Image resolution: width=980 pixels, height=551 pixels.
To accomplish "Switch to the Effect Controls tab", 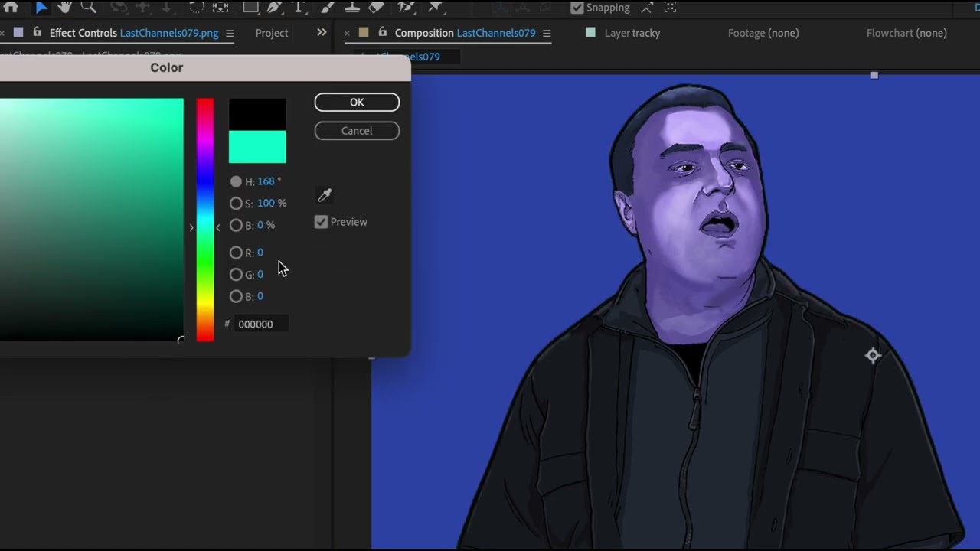I will click(134, 33).
